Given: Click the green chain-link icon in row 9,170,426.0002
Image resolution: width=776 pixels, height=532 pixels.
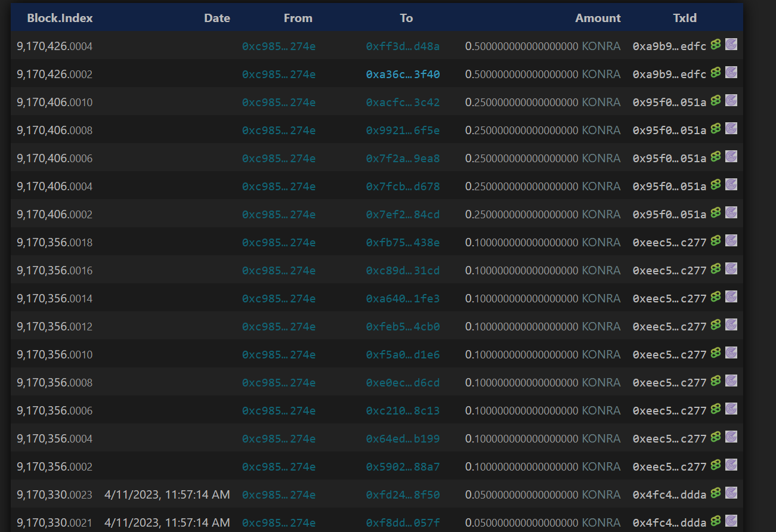Looking at the screenshot, I should tap(716, 73).
